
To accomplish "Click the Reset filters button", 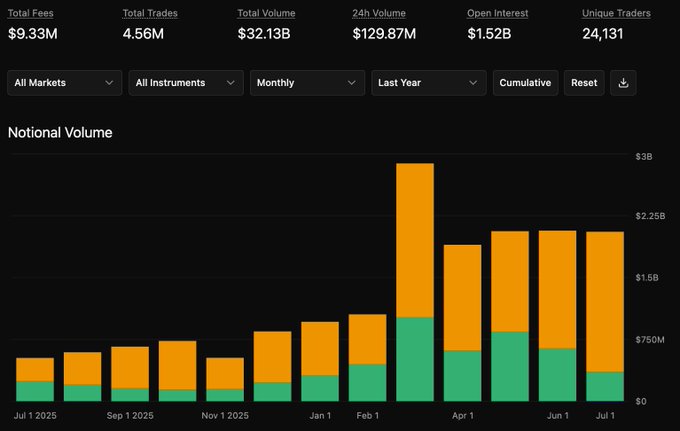I will click(x=584, y=83).
